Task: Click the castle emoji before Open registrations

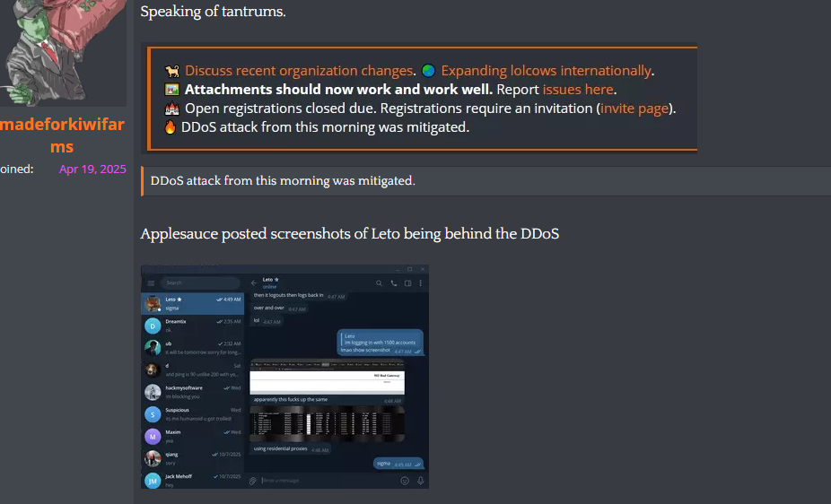Action: click(x=171, y=109)
